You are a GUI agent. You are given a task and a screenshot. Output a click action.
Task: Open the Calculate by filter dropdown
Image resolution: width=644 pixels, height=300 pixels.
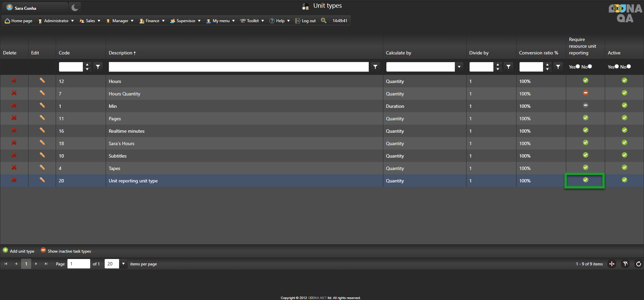tap(459, 67)
